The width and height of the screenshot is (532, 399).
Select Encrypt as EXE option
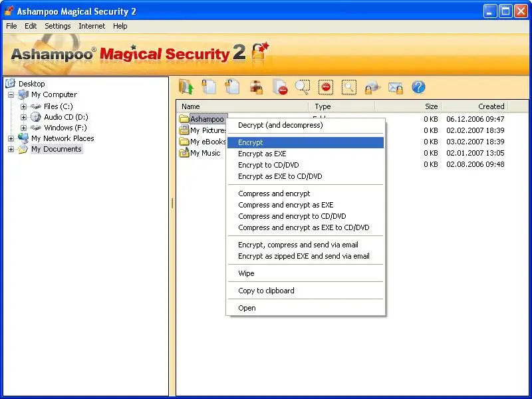pos(306,154)
